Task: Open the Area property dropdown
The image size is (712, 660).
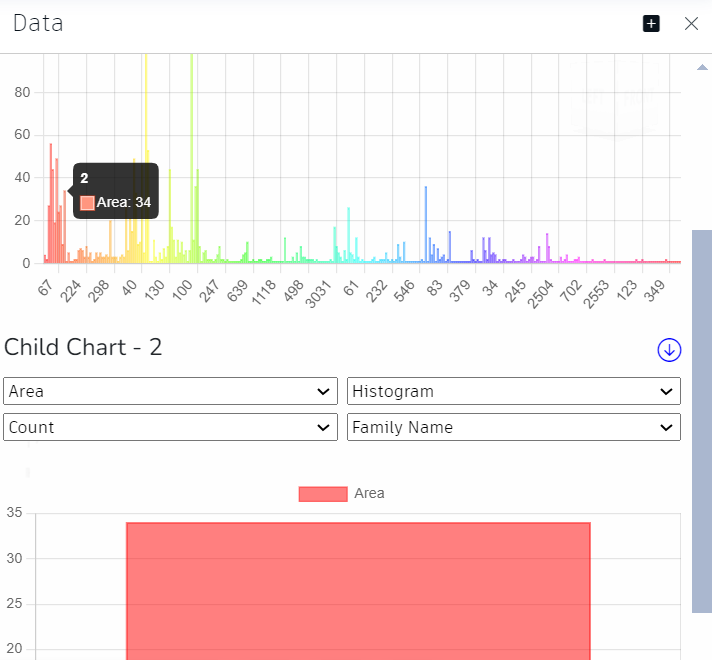Action: point(170,391)
